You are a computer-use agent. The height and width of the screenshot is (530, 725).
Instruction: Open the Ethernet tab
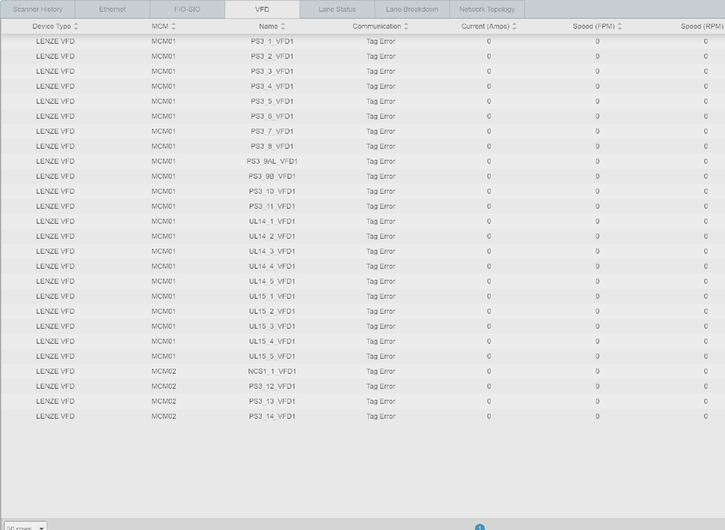coord(112,9)
